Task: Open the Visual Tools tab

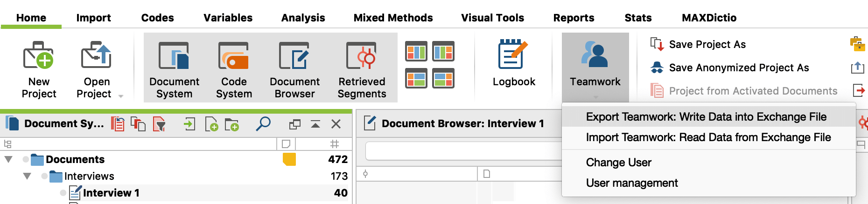Action: [x=492, y=18]
